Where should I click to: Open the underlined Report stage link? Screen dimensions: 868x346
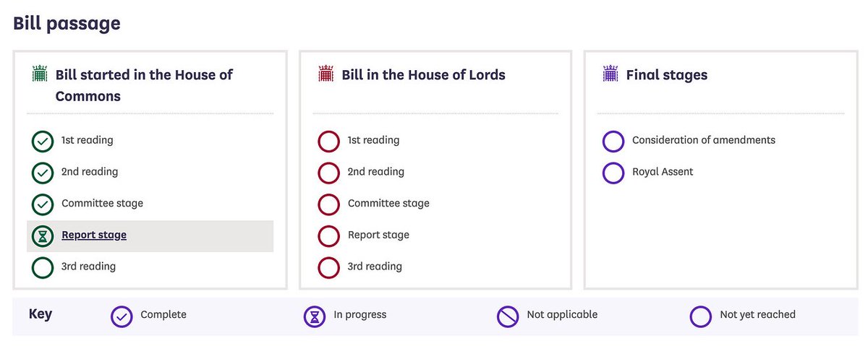(94, 235)
